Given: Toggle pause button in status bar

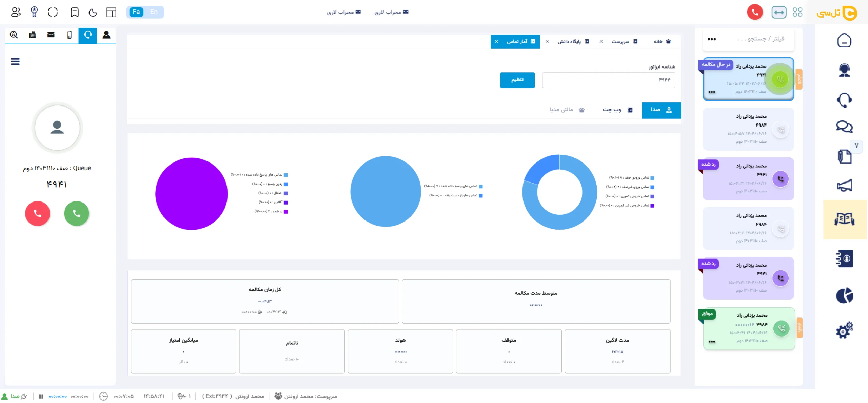Looking at the screenshot, I should (41, 396).
